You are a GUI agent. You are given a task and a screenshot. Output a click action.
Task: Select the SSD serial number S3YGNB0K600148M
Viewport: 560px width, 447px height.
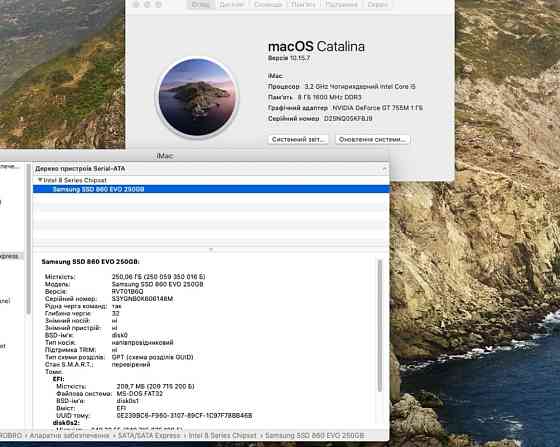tap(142, 298)
